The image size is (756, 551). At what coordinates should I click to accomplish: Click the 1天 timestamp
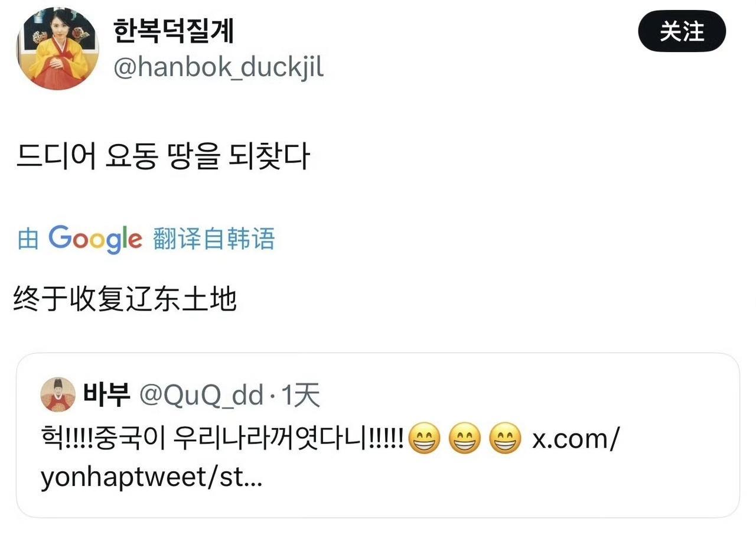click(300, 395)
